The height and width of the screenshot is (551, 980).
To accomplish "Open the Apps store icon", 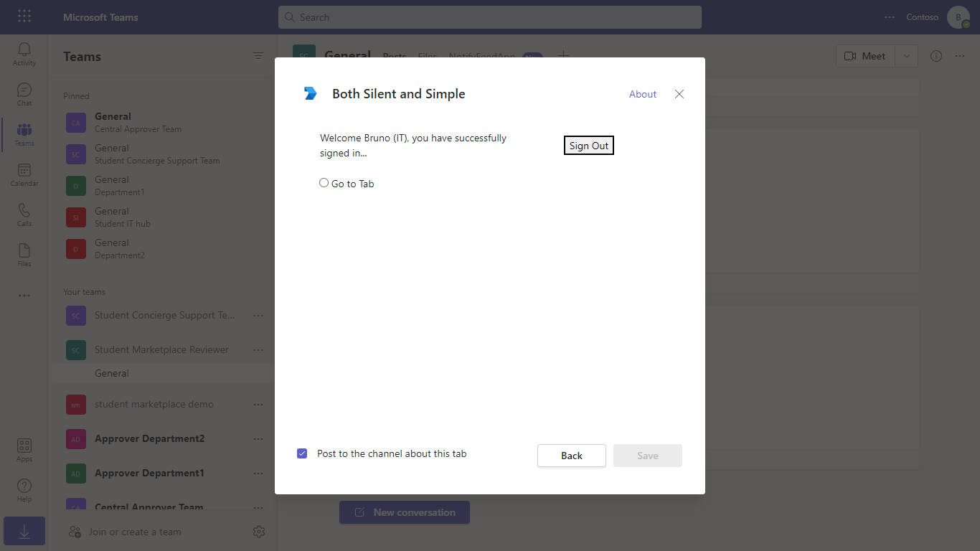I will click(x=24, y=451).
